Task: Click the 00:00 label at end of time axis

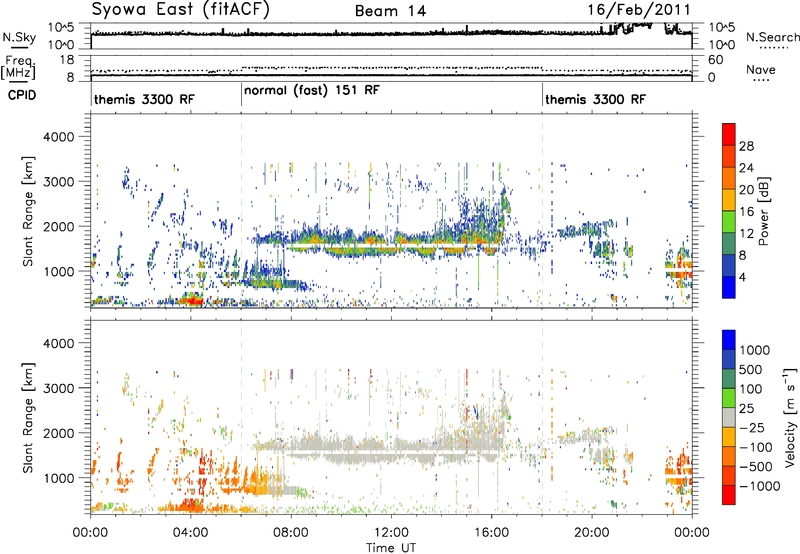Action: pos(692,533)
